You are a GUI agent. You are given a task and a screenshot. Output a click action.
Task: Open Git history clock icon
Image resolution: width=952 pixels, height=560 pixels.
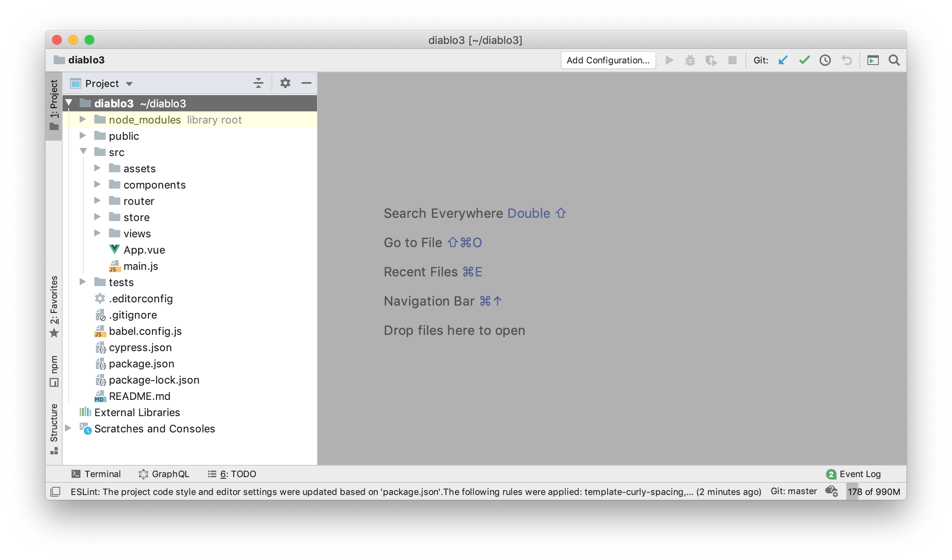[825, 61]
